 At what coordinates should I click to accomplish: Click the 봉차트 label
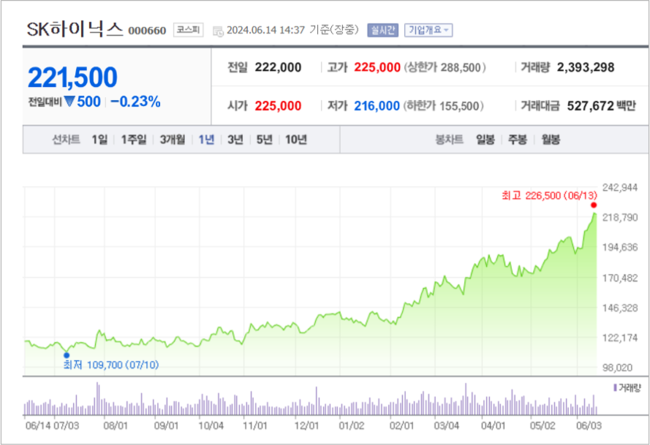pyautogui.click(x=449, y=140)
